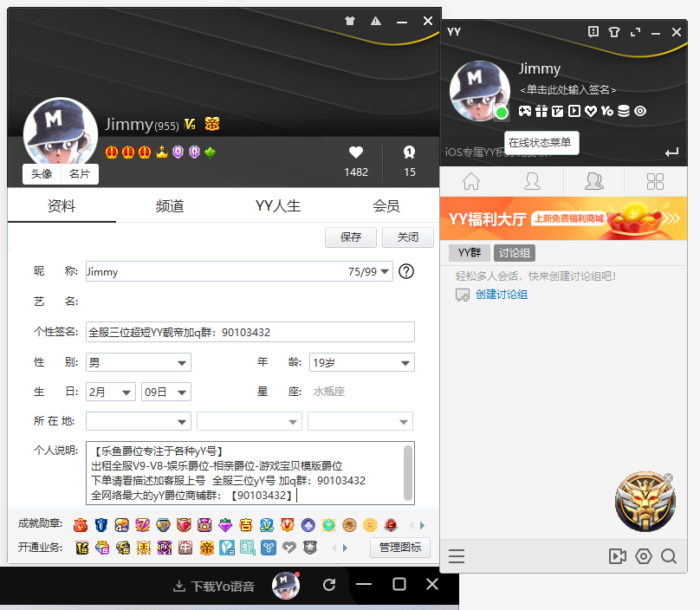Open the Yo icon in YY panel
This screenshot has width=700, height=610.
(607, 111)
